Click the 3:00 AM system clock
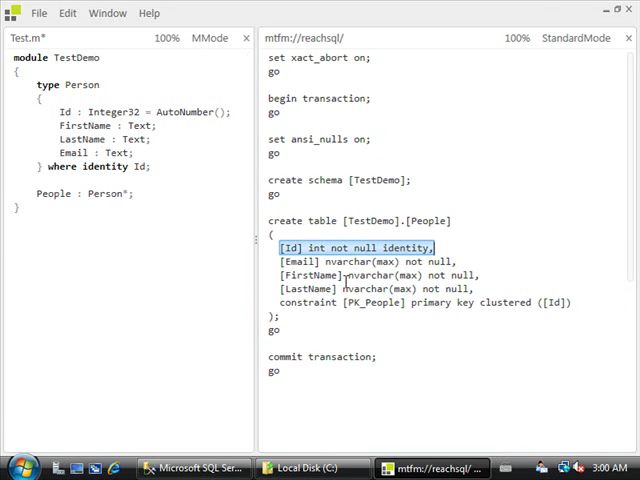Image resolution: width=640 pixels, height=480 pixels. [x=610, y=468]
